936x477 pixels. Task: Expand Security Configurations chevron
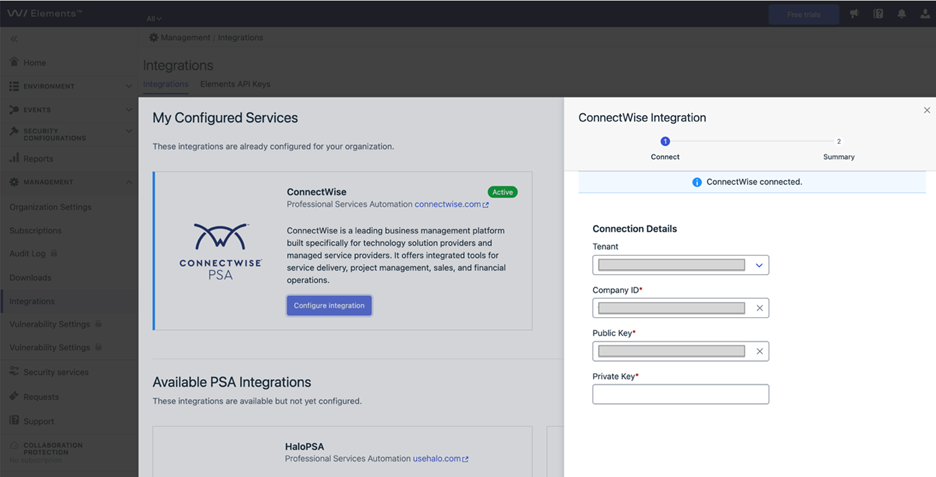coord(128,131)
